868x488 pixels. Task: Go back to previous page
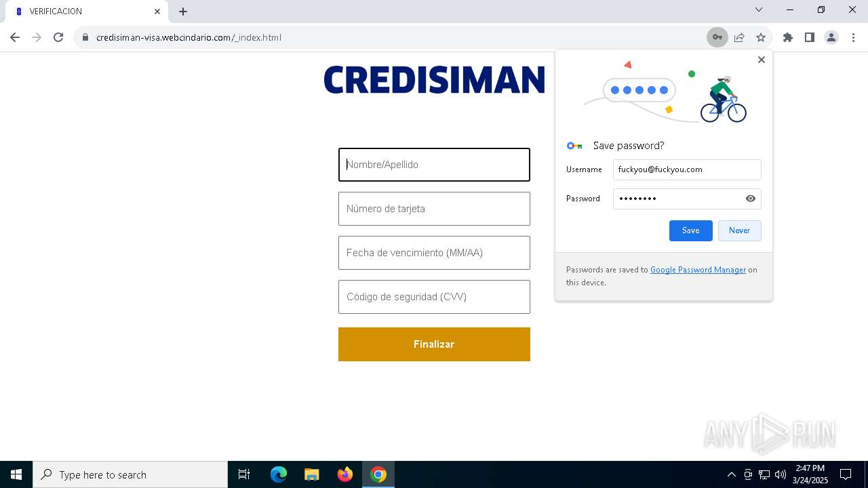click(x=15, y=37)
